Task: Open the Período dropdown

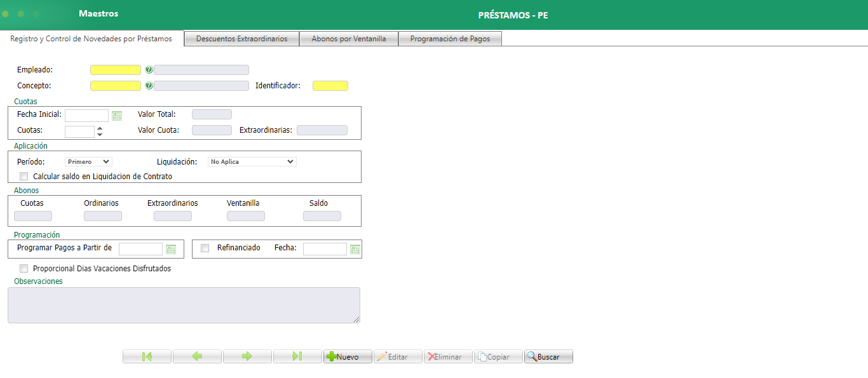Action: [x=88, y=161]
